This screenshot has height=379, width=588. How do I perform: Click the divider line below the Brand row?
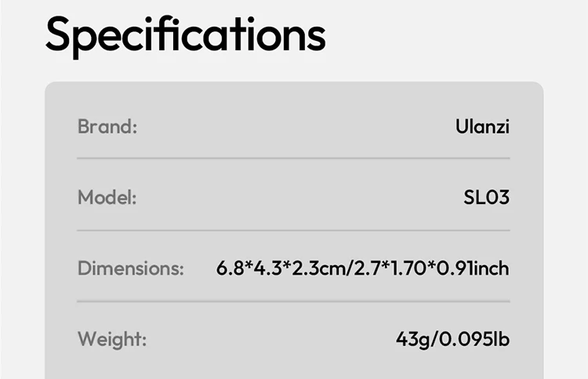293,159
